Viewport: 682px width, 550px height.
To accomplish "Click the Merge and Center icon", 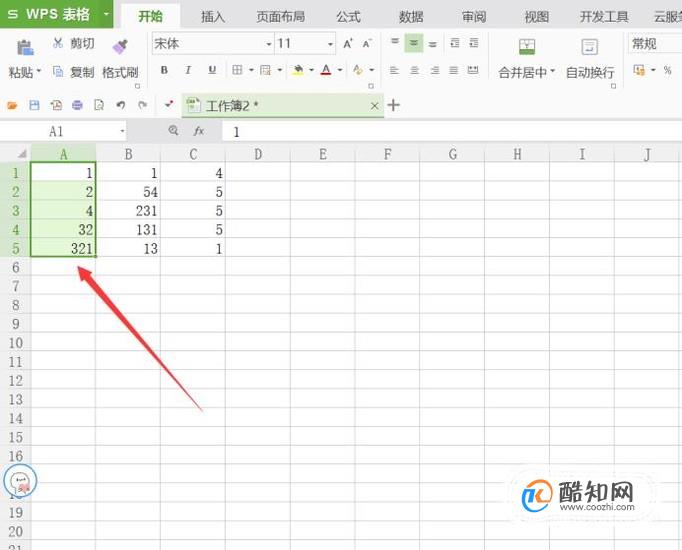I will (527, 47).
